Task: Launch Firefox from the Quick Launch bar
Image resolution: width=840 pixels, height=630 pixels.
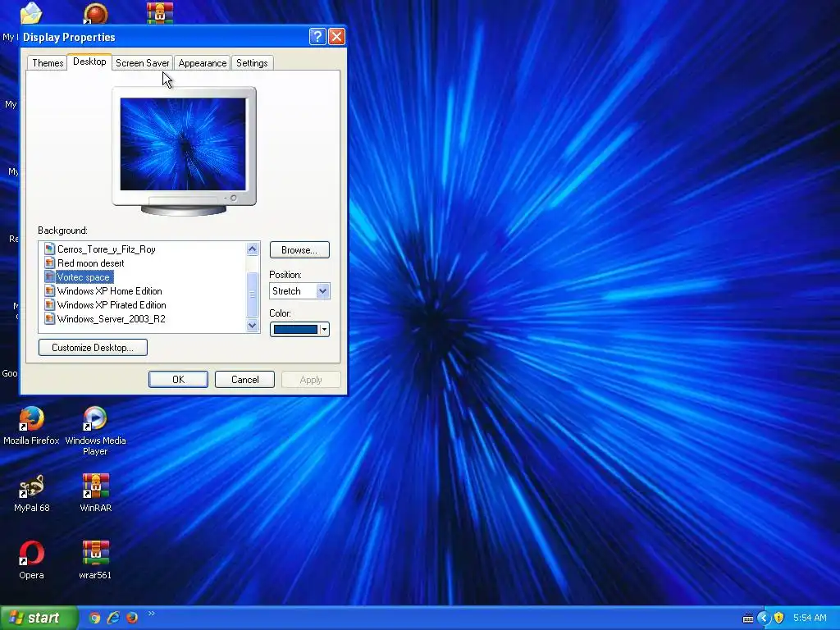Action: (132, 618)
